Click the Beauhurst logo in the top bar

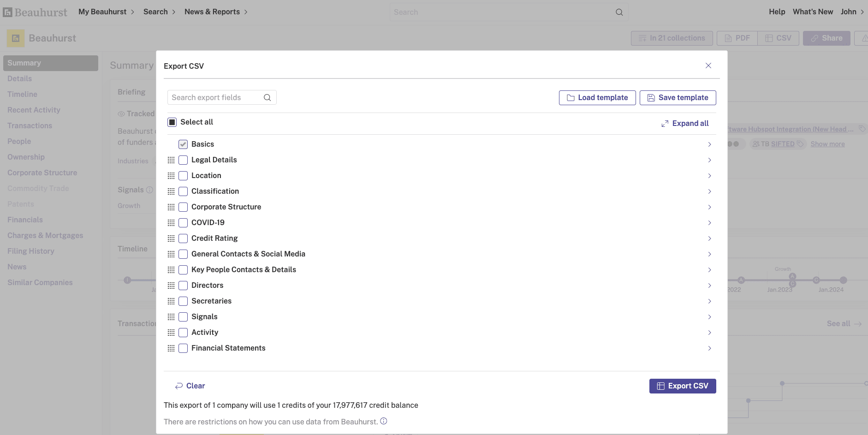point(35,12)
